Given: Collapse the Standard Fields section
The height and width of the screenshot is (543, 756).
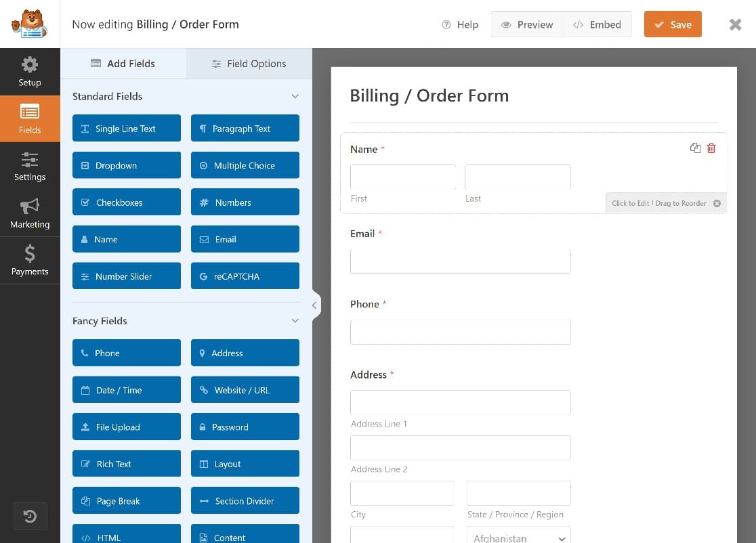Looking at the screenshot, I should (x=295, y=96).
